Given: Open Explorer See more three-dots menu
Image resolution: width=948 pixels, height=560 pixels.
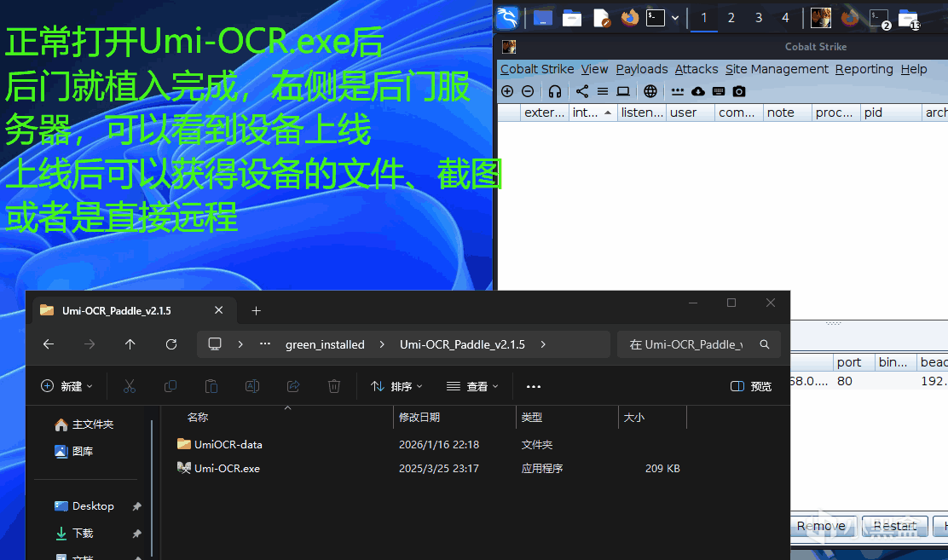Looking at the screenshot, I should (x=534, y=386).
